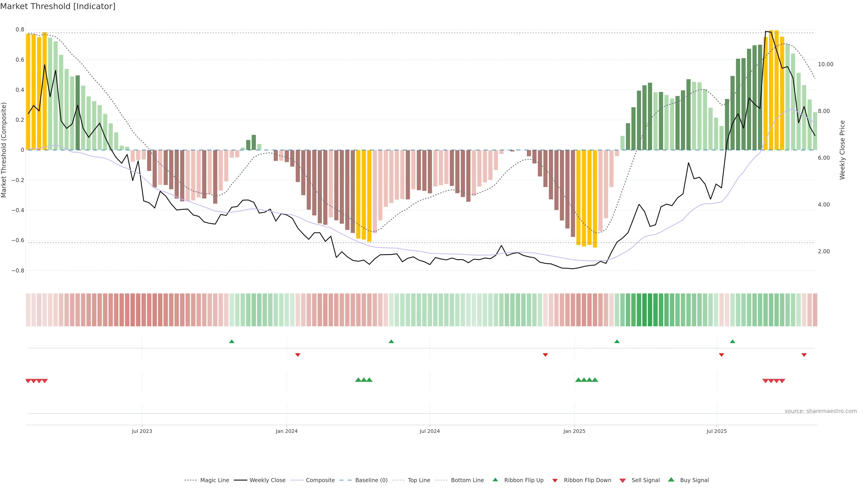Click the last ribbon flip down marker on the right
This screenshot has width=868, height=488.
pos(804,355)
